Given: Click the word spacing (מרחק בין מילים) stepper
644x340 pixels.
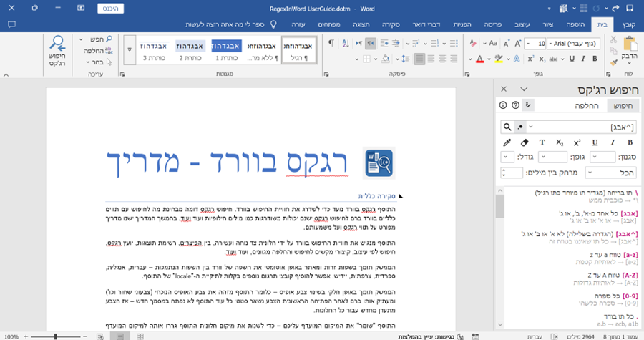Looking at the screenshot, I should 512,173.
